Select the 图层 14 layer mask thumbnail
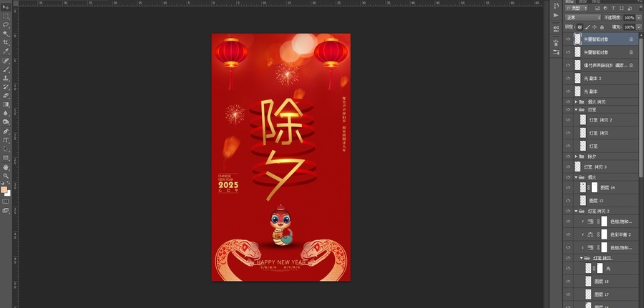 [x=595, y=187]
